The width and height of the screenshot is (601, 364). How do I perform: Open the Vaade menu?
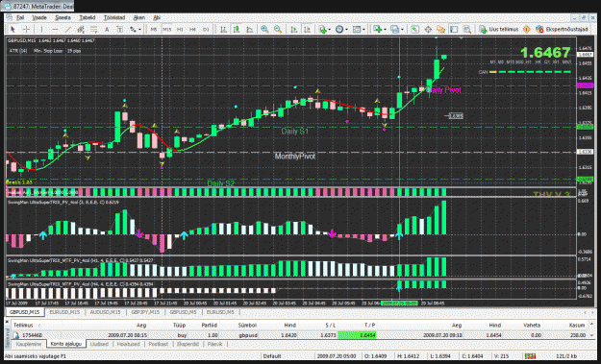(39, 17)
